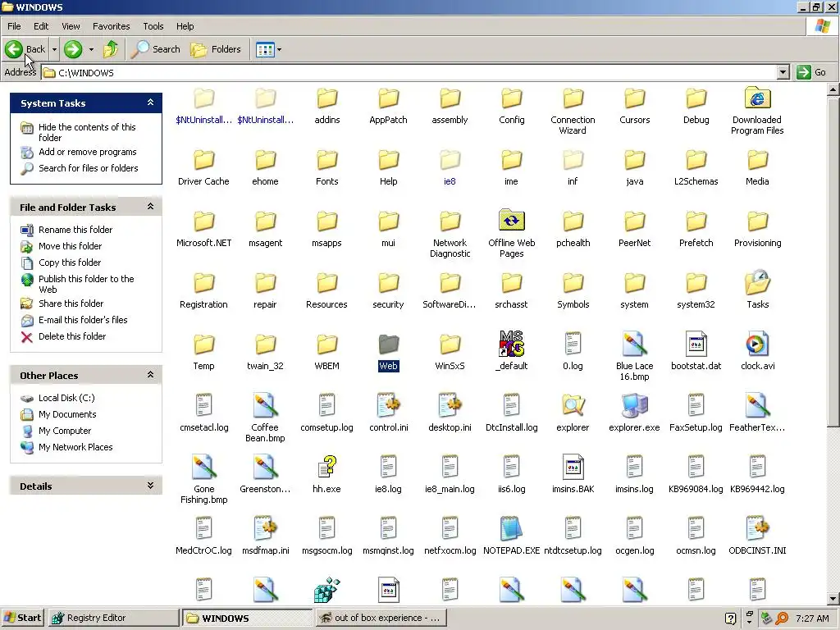Image resolution: width=840 pixels, height=630 pixels.
Task: Go up one folder level icon
Action: pos(111,49)
